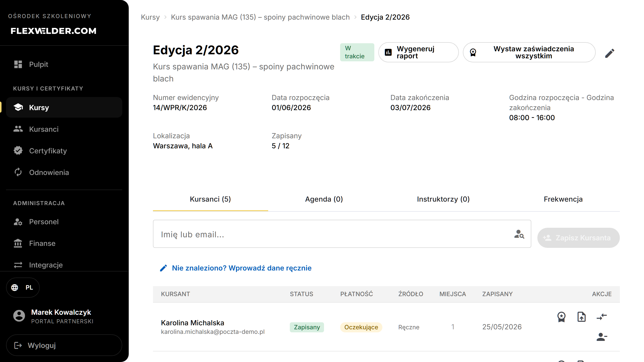
Task: Open the Pulpit menu item
Action: point(64,64)
